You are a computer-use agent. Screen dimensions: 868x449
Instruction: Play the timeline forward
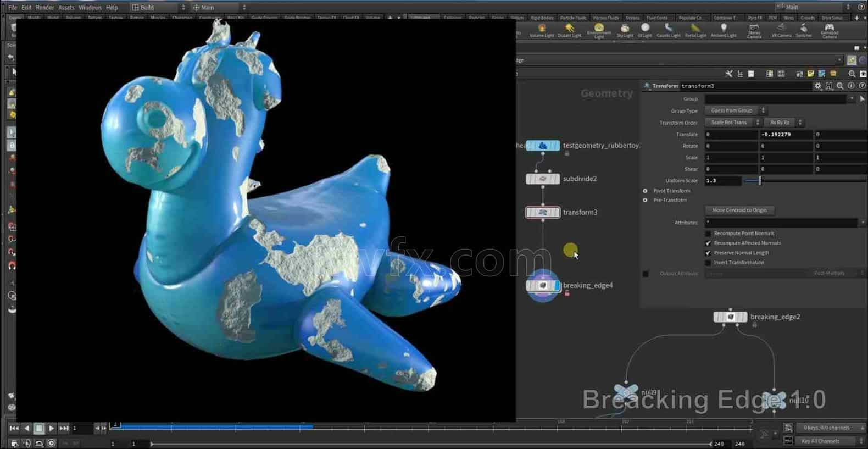(51, 428)
